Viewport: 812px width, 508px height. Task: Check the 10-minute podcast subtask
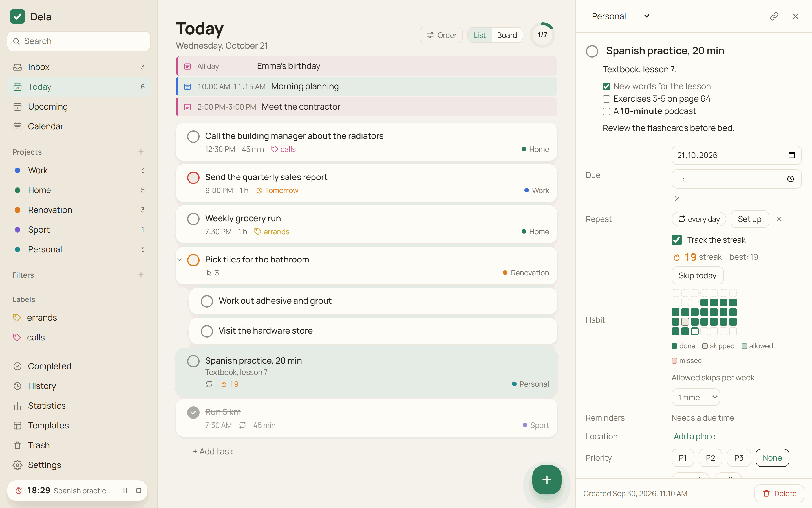tap(606, 111)
